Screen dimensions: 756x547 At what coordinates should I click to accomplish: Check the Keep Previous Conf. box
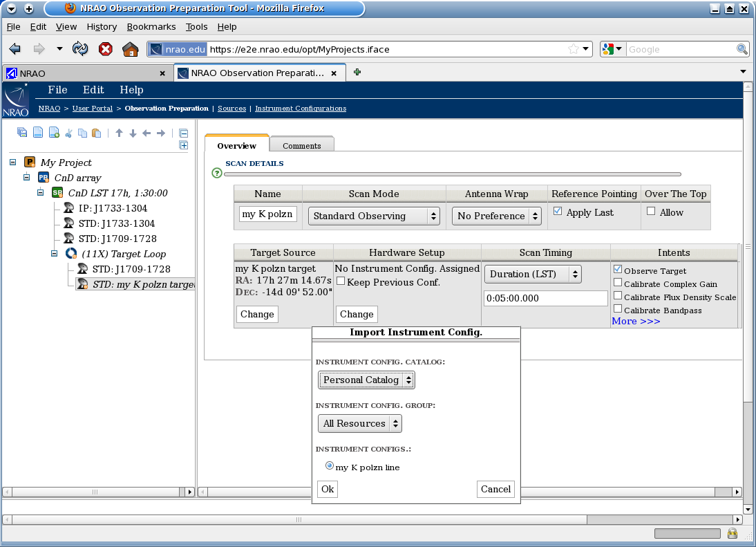pyautogui.click(x=341, y=280)
